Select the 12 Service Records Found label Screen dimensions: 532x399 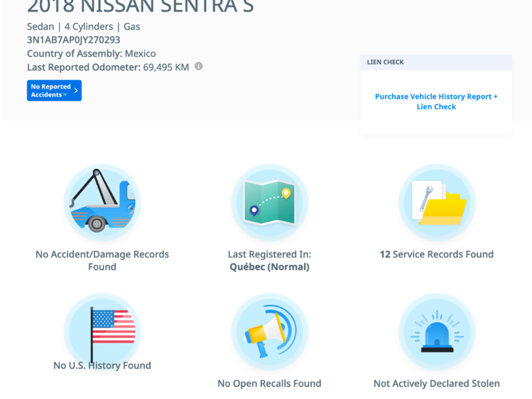(x=436, y=254)
